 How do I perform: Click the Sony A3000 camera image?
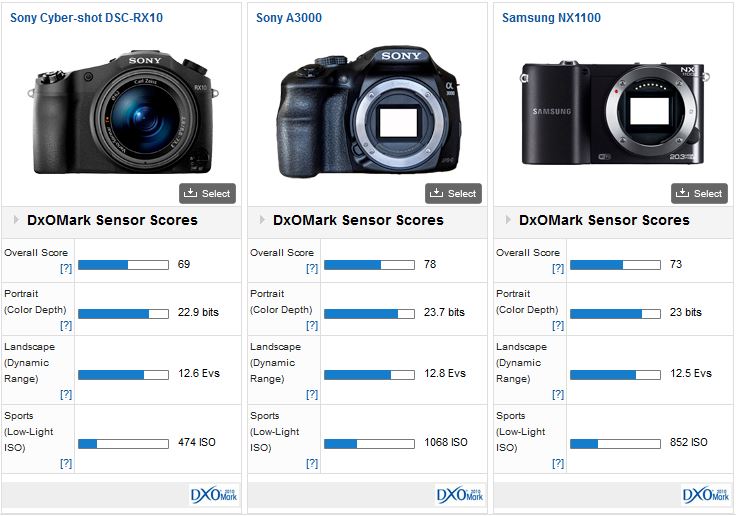point(368,112)
